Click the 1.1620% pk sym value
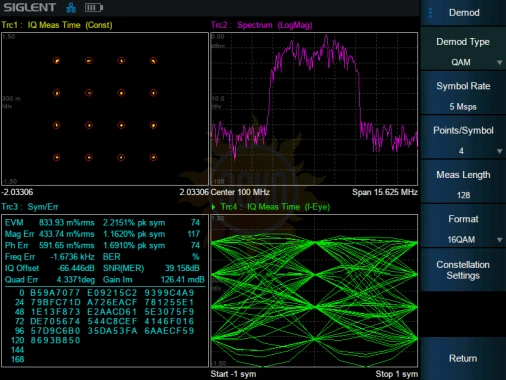Image resolution: width=506 pixels, height=380 pixels. pyautogui.click(x=134, y=234)
